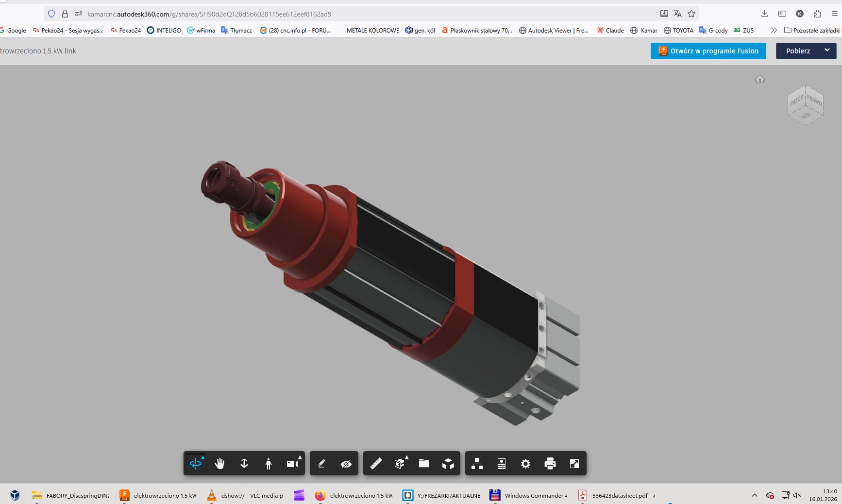Switch to 536423datasheet.pdf taskbar window
Viewport: 842px width, 504px height.
click(616, 495)
